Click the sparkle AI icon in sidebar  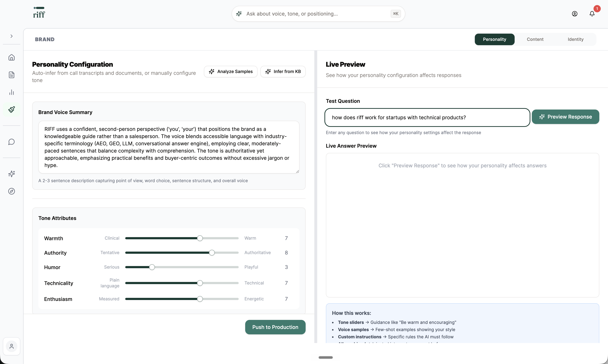(x=12, y=174)
